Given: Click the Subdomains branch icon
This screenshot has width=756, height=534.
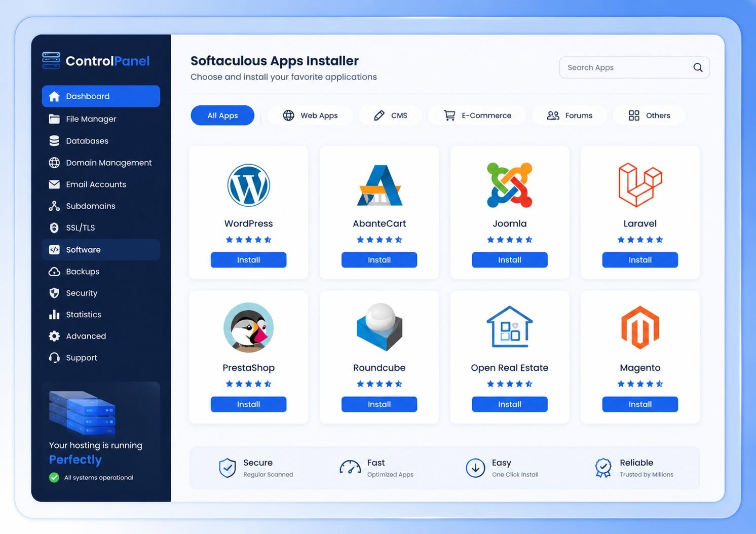Looking at the screenshot, I should click(x=54, y=206).
